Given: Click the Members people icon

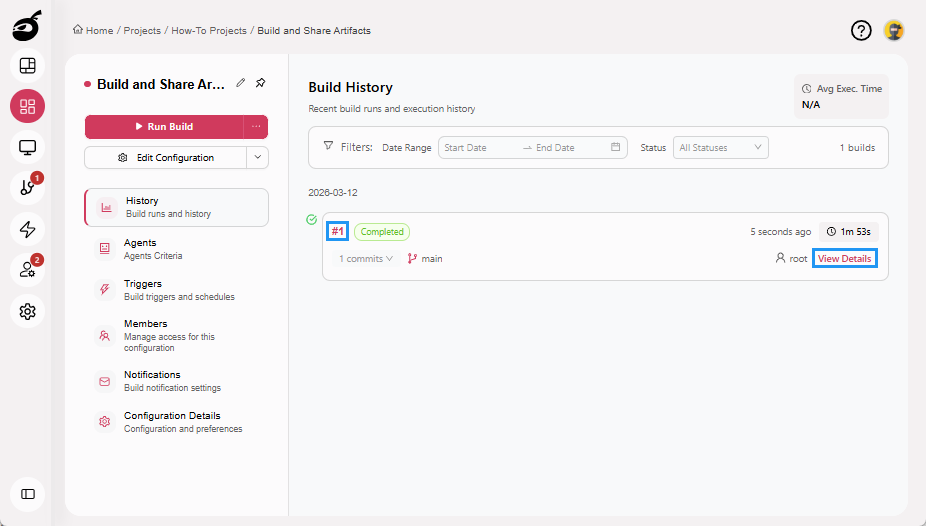Looking at the screenshot, I should click(105, 335).
